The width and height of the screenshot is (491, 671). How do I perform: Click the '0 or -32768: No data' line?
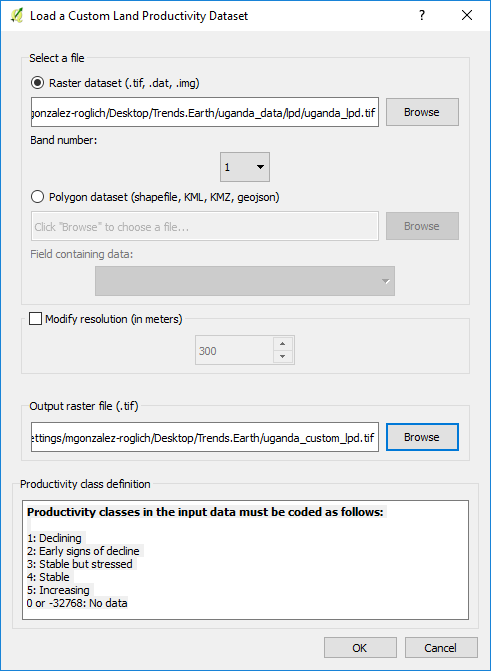pyautogui.click(x=77, y=603)
